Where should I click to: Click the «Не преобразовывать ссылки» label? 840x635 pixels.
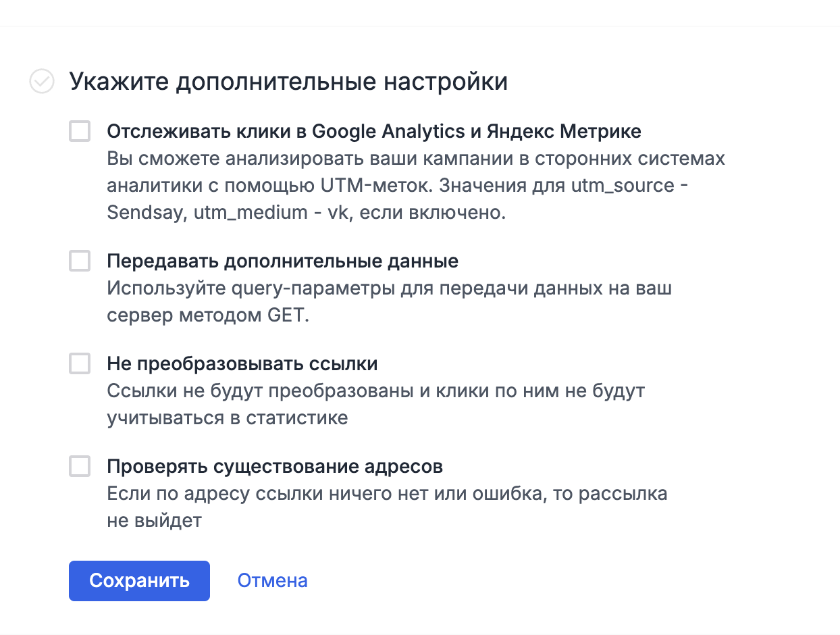[x=244, y=363]
